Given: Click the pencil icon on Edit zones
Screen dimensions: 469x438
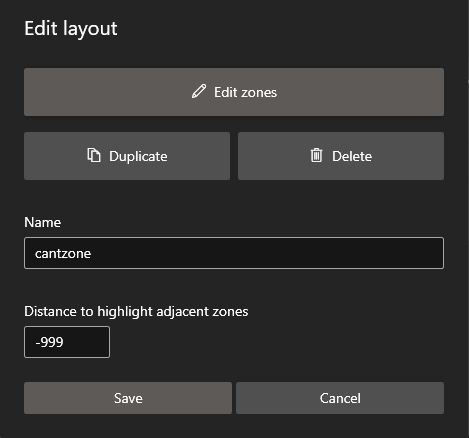Looking at the screenshot, I should 199,91.
